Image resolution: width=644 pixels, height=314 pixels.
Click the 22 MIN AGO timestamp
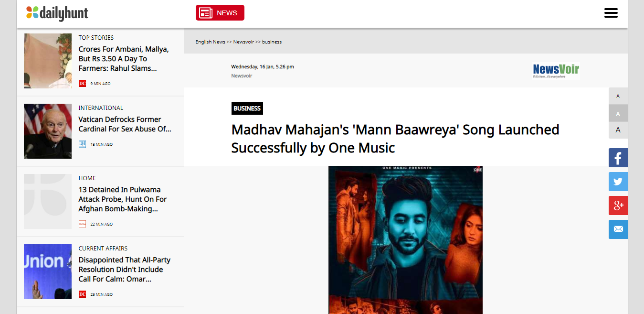[x=102, y=224]
